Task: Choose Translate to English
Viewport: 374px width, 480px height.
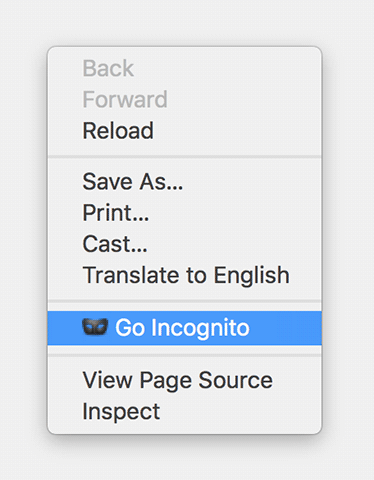Action: [x=186, y=275]
